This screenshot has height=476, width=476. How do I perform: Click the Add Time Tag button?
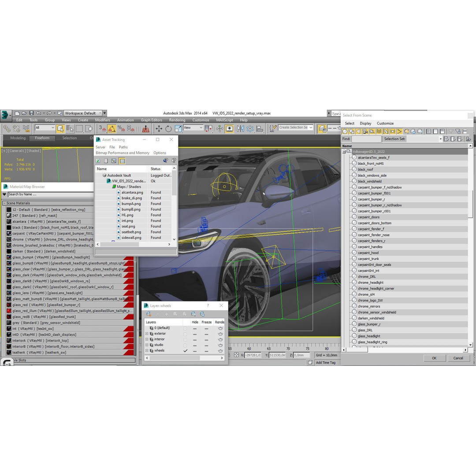coord(325,362)
